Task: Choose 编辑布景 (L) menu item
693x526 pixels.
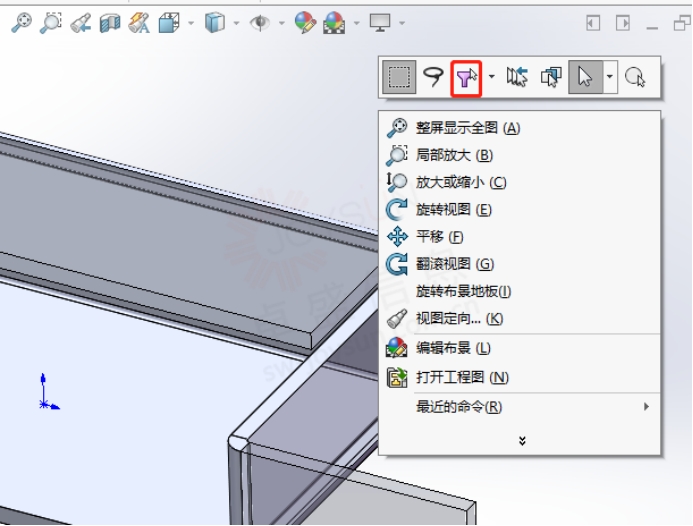Action: point(520,348)
